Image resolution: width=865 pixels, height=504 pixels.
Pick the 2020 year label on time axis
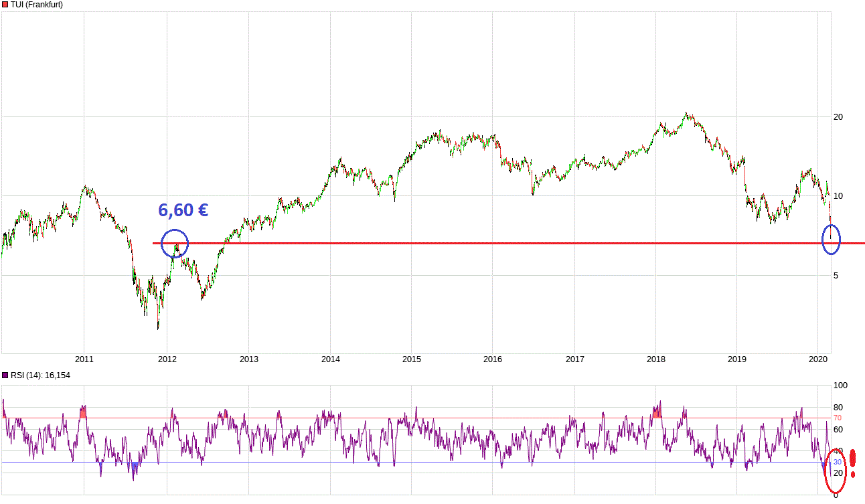[818, 359]
